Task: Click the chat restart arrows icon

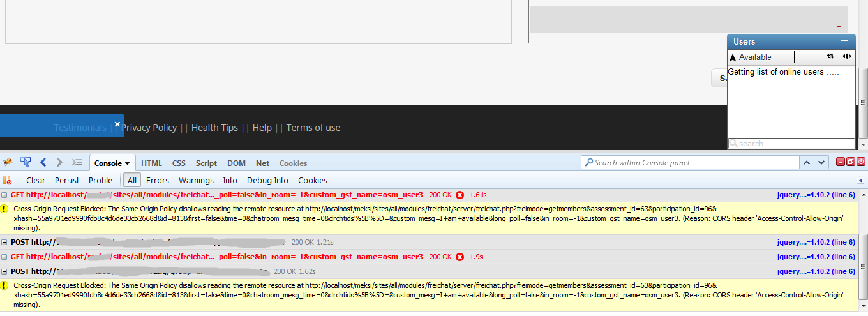Action: point(830,56)
